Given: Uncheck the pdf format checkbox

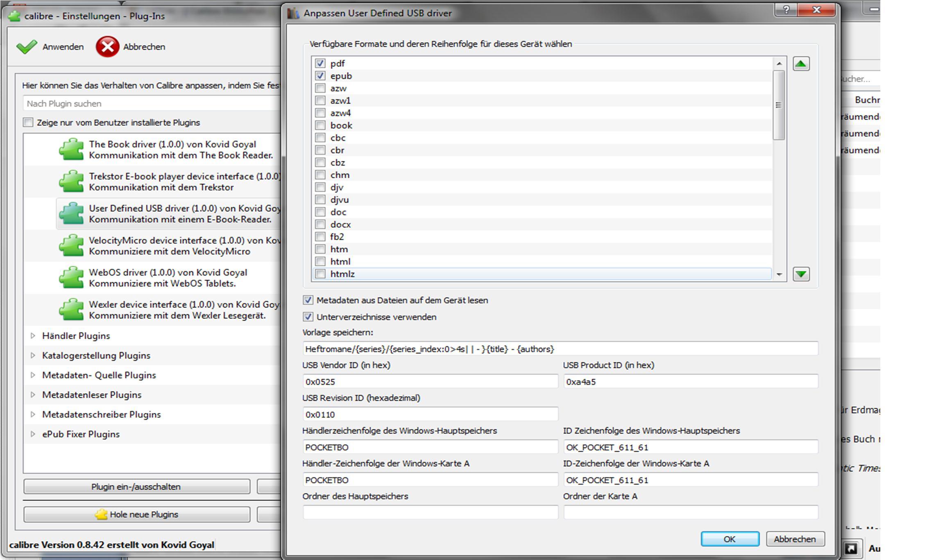Looking at the screenshot, I should [x=320, y=63].
